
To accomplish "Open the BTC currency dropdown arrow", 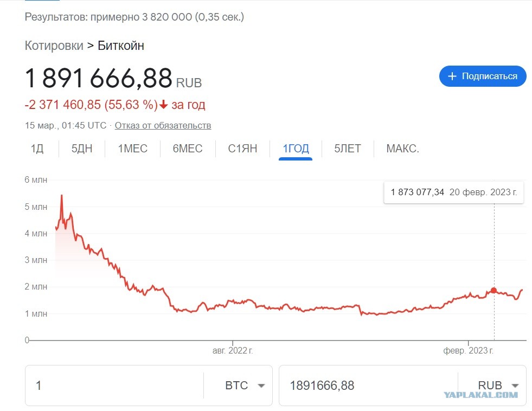I will (x=261, y=386).
